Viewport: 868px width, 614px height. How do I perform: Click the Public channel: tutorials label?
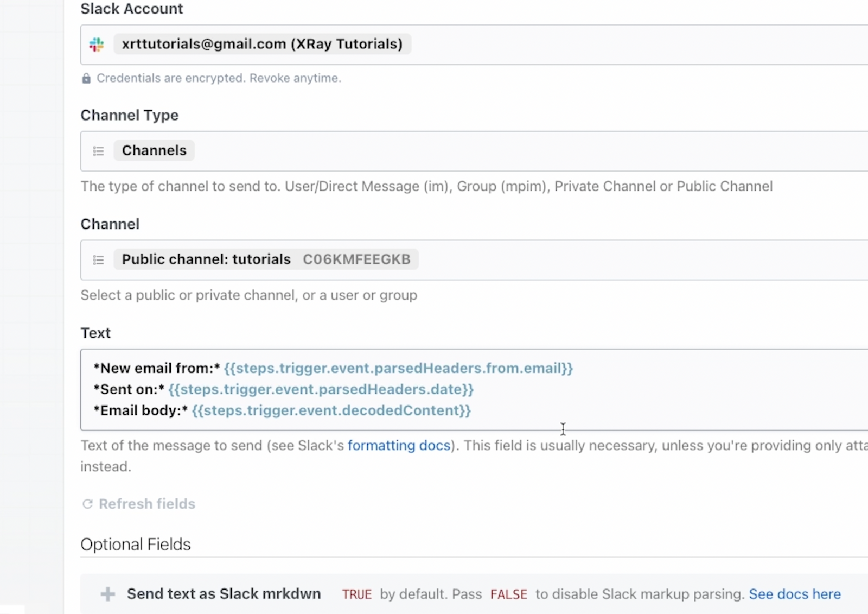(x=206, y=259)
